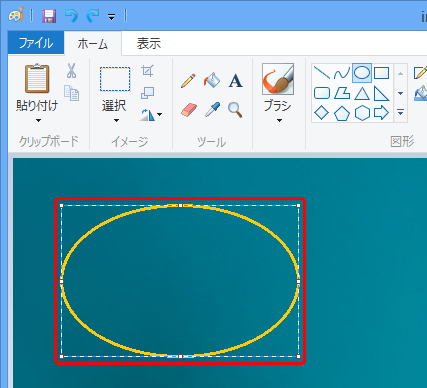Choose the Curve shape
Screen dimensions: 427x388
pyautogui.click(x=342, y=73)
